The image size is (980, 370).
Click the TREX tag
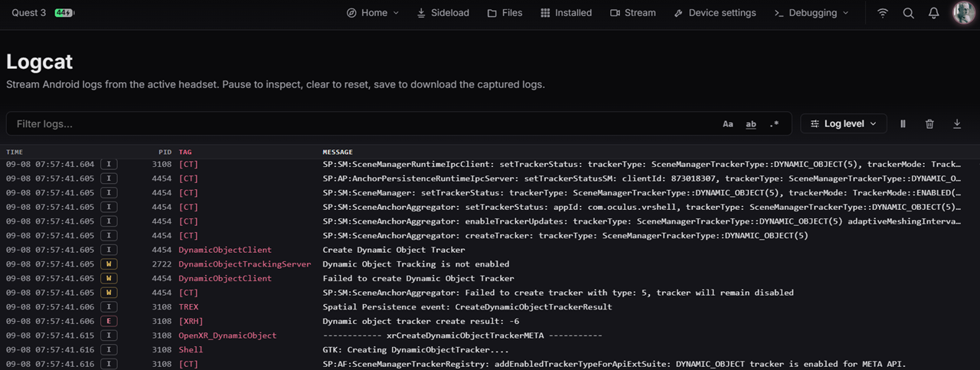188,307
